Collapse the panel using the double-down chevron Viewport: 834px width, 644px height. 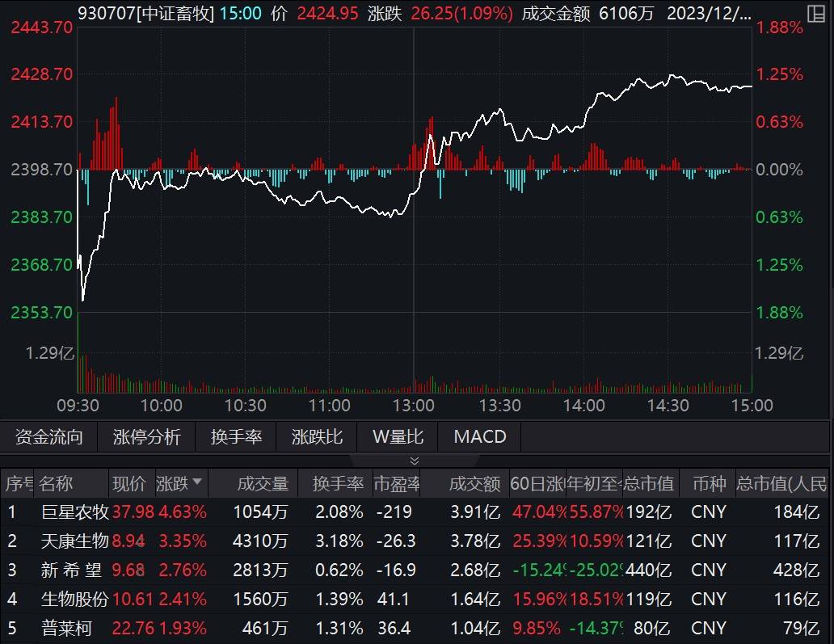[415, 461]
